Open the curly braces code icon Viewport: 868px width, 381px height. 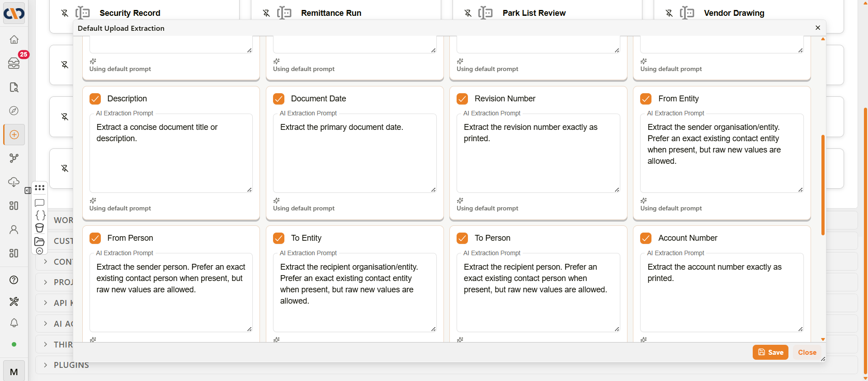40,215
